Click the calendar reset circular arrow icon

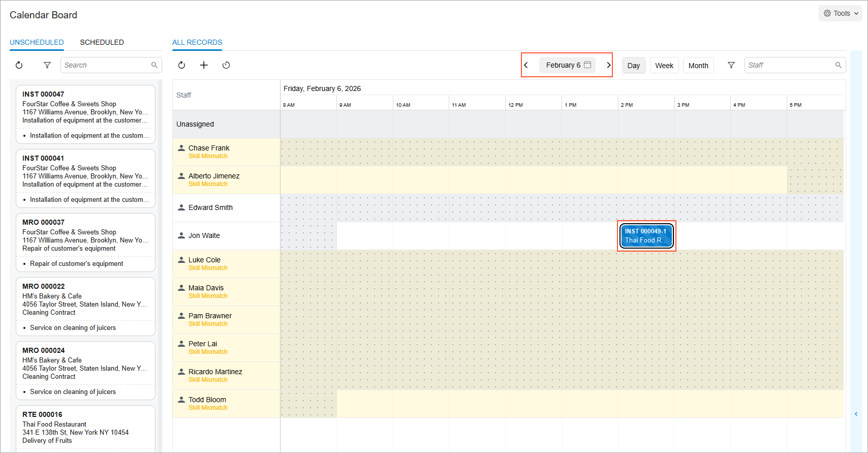[226, 65]
